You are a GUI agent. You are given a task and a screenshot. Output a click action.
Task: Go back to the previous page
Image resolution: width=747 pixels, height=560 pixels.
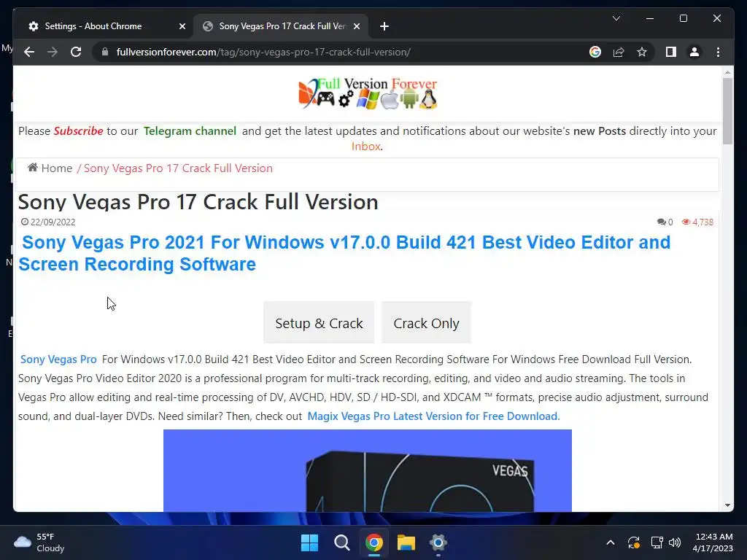(x=29, y=52)
